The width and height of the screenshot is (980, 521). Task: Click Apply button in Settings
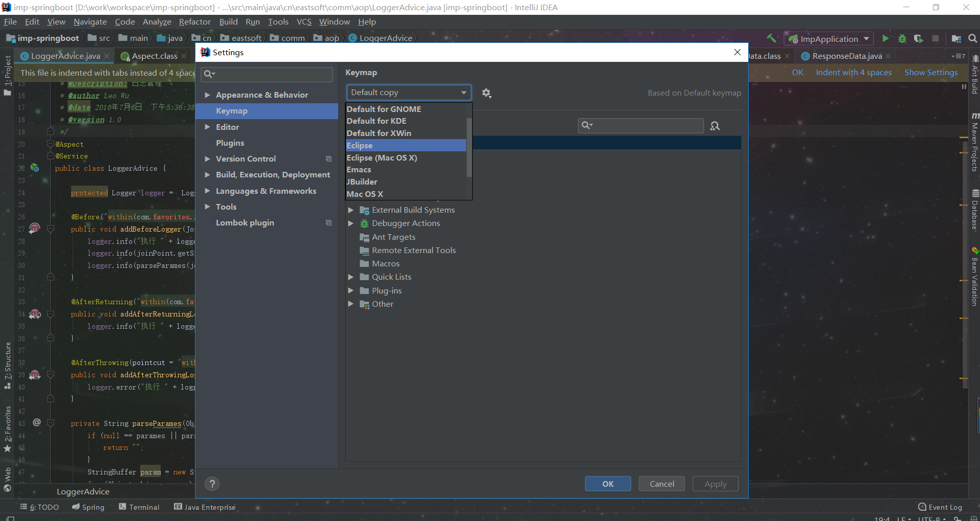pos(715,484)
